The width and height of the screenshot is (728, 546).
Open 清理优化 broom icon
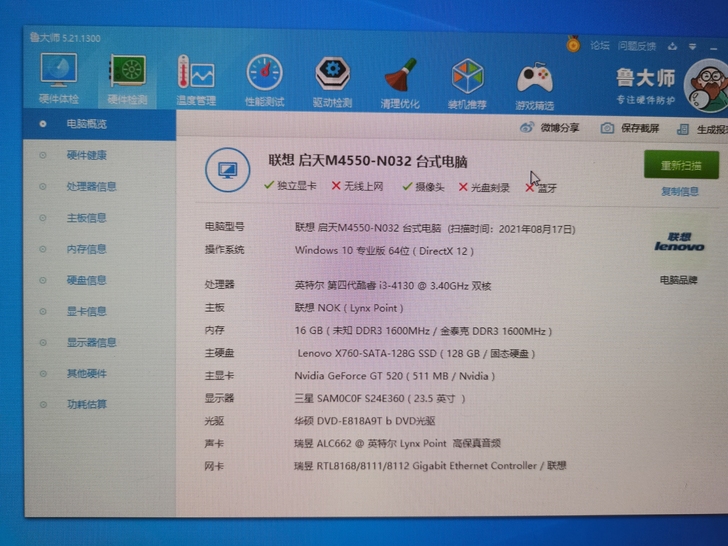(x=400, y=84)
